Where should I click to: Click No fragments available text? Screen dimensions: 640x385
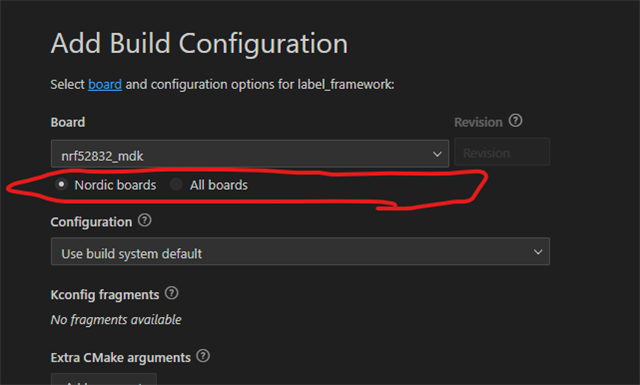coord(116,320)
